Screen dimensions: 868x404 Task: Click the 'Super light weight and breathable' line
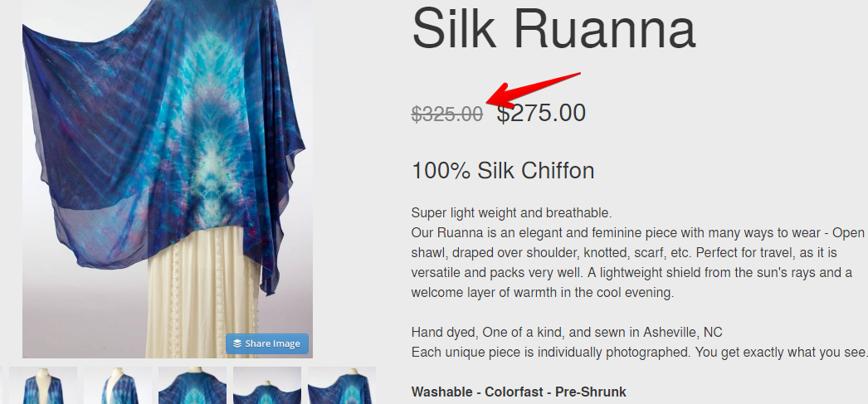pos(511,213)
